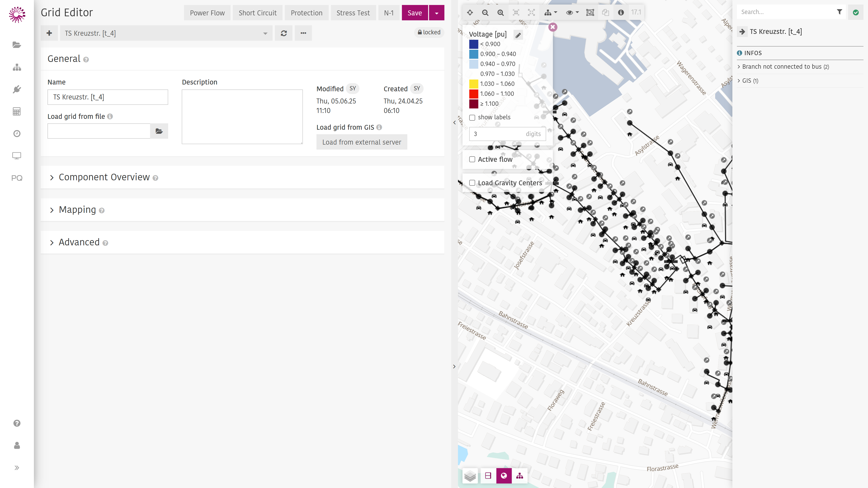
Task: Zoom out on the map
Action: [x=485, y=12]
